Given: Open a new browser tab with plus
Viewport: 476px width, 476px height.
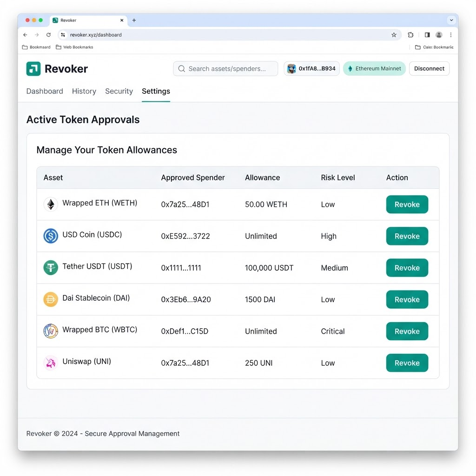Looking at the screenshot, I should point(134,20).
